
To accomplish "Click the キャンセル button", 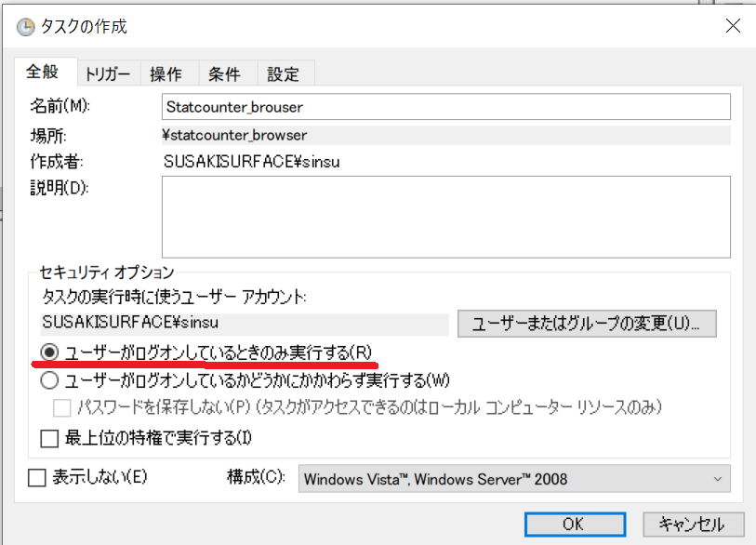I will point(694,525).
